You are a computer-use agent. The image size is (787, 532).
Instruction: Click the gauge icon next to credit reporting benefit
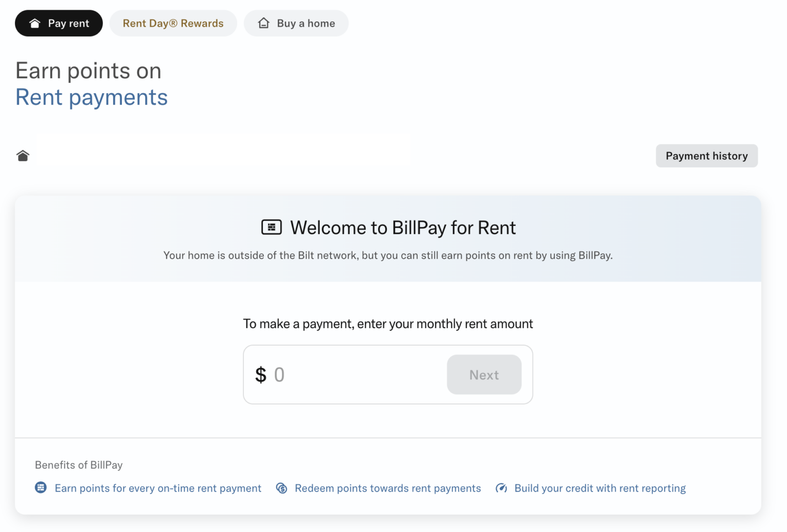click(501, 488)
